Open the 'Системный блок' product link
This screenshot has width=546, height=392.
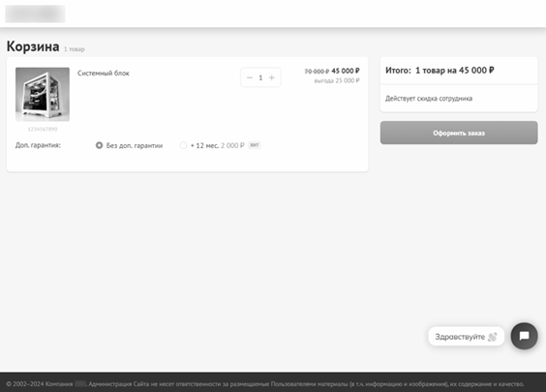point(104,74)
